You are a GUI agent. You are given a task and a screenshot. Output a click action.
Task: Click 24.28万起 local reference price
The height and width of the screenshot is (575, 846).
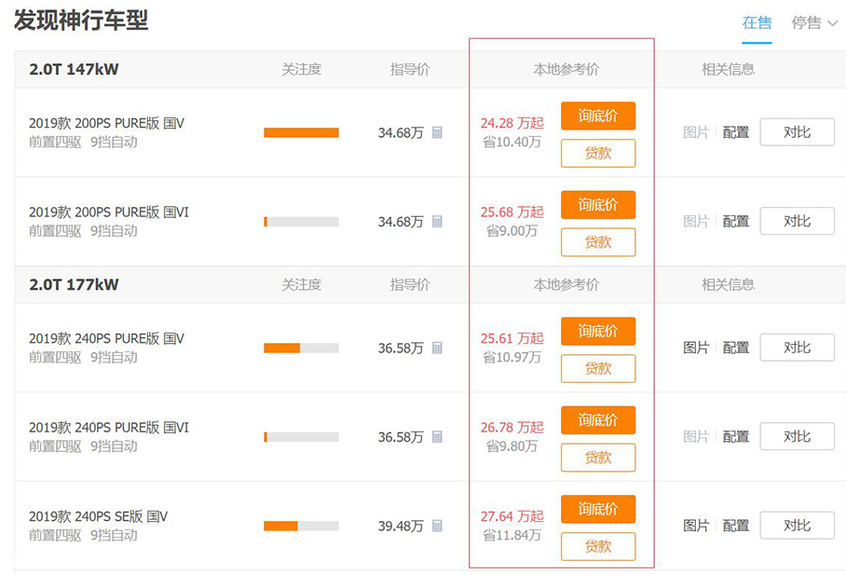512,123
